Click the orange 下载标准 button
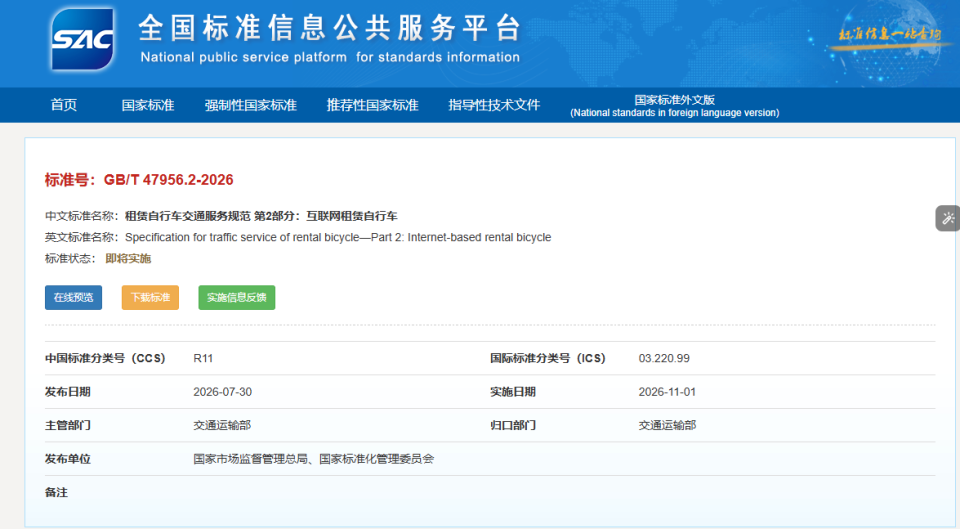Viewport: 960px width, 529px height. click(150, 298)
